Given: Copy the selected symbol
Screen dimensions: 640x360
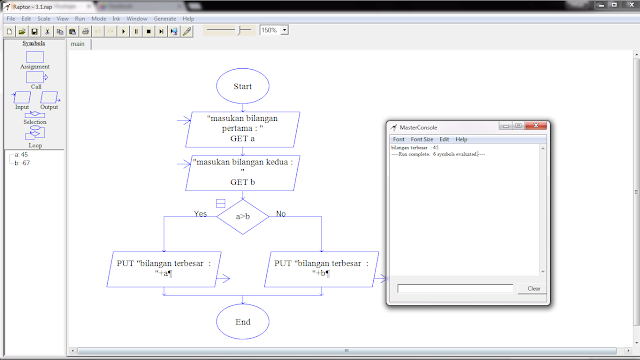Looking at the screenshot, I should (x=60, y=31).
